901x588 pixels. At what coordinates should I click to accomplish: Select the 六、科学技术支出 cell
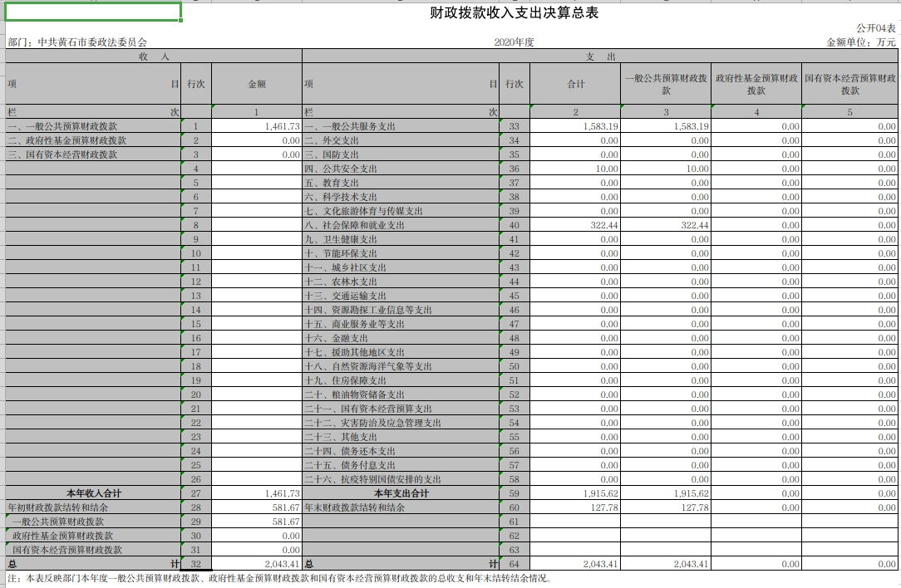[x=401, y=197]
